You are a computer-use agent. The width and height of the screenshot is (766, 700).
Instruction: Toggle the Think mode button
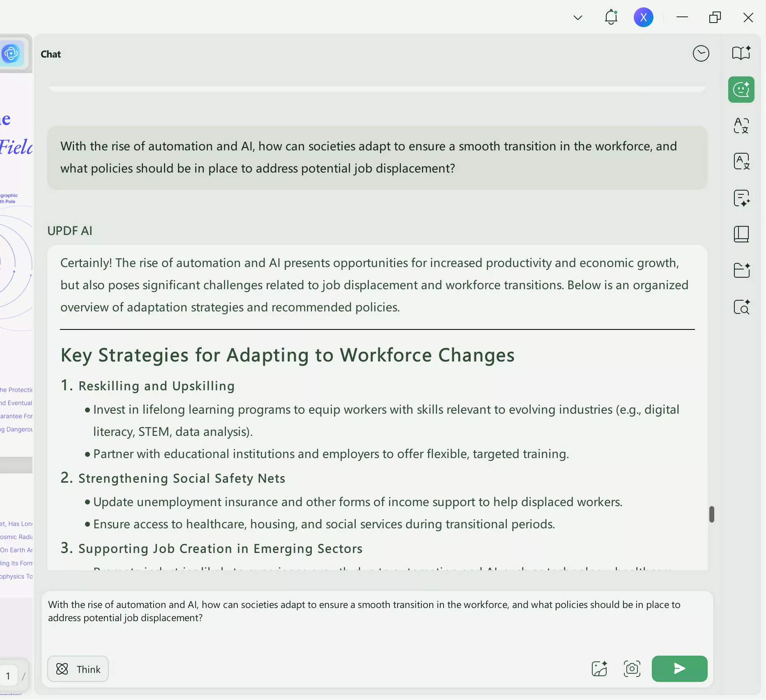tap(78, 669)
